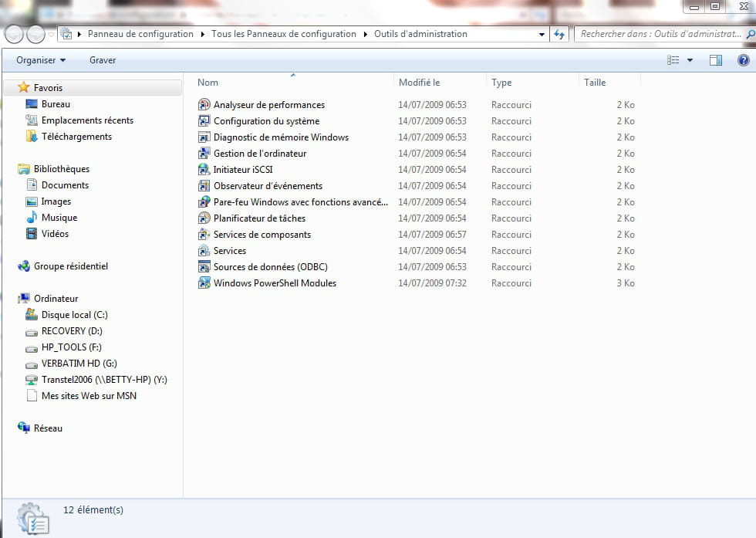Viewport: 756px width, 538px height.
Task: Open recent pages dropdown near nav arrows
Action: tap(51, 35)
